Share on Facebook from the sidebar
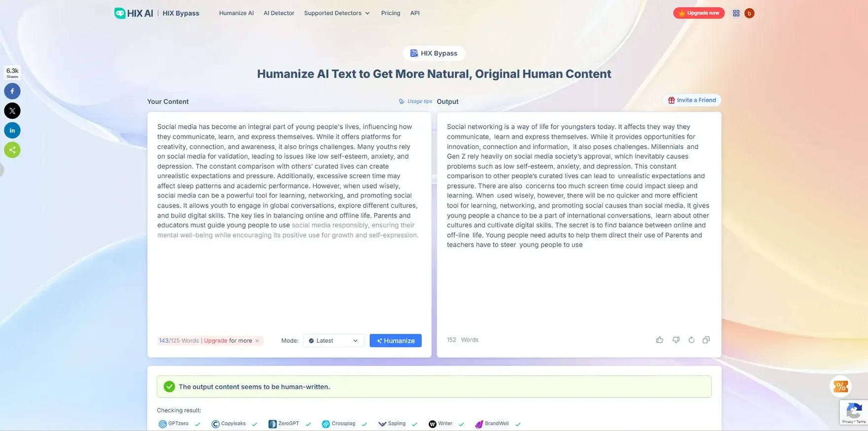 click(12, 91)
